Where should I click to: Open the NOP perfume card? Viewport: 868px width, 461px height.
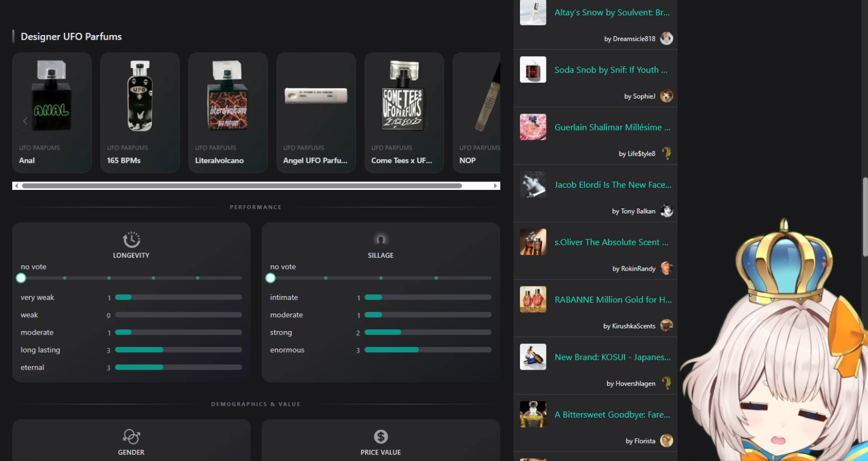tap(476, 112)
